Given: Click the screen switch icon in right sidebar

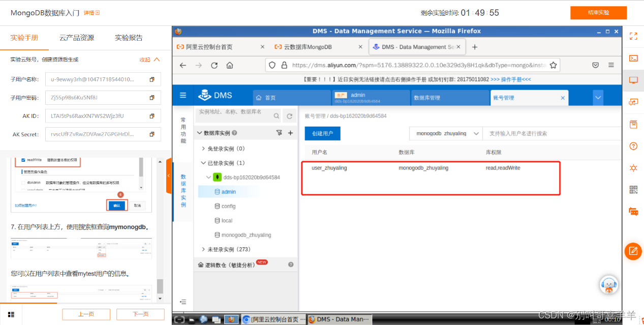Looking at the screenshot, I should click(x=633, y=102).
